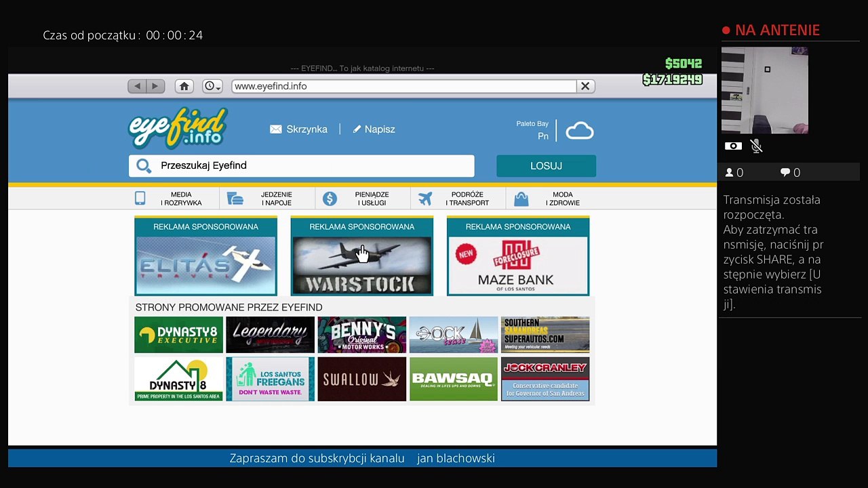
Task: Click the Napisz compose link
Action: [374, 129]
